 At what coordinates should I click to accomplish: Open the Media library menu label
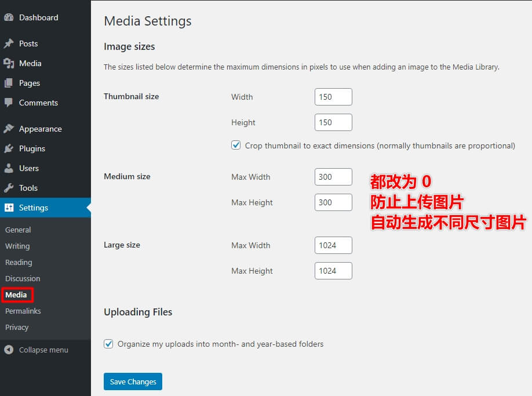coord(30,63)
